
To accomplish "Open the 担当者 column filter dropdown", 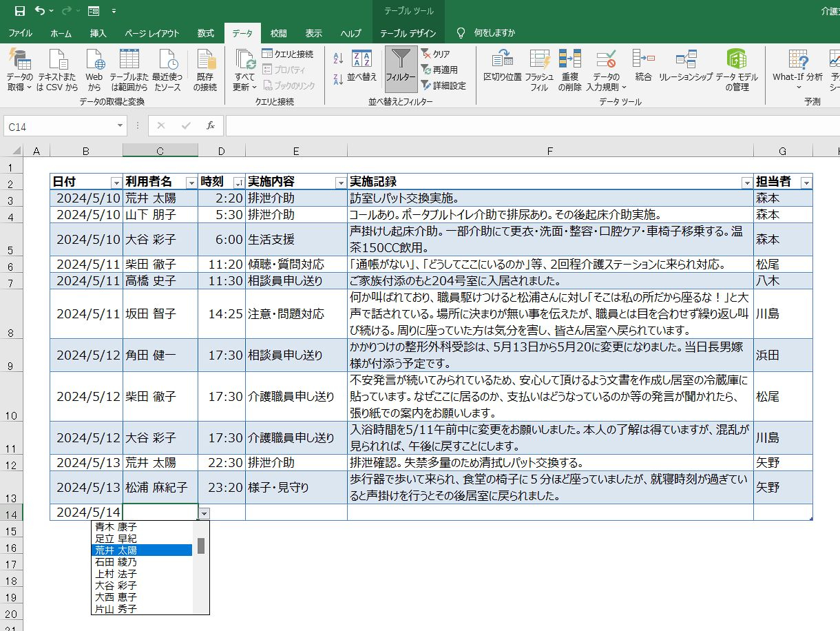I will (x=806, y=183).
